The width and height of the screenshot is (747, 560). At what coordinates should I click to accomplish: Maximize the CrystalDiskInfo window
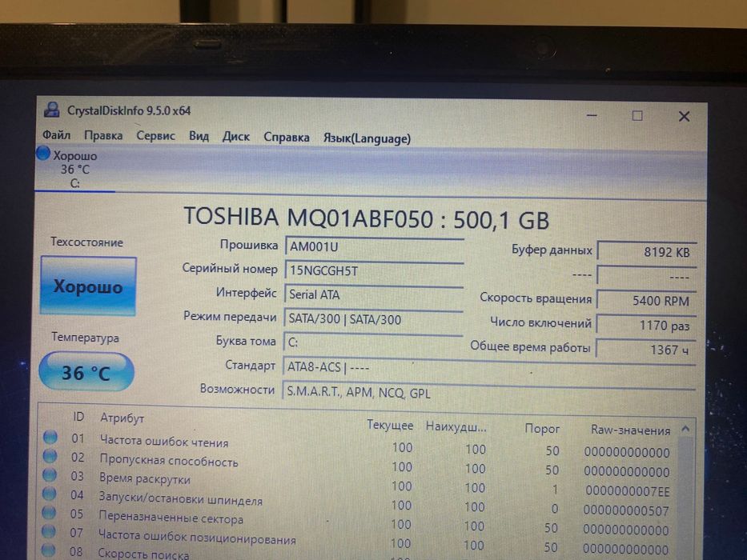coord(637,116)
